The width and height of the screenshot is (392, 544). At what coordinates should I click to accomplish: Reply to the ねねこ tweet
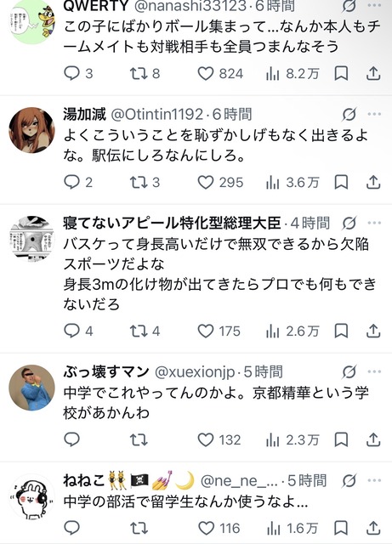pyautogui.click(x=72, y=528)
